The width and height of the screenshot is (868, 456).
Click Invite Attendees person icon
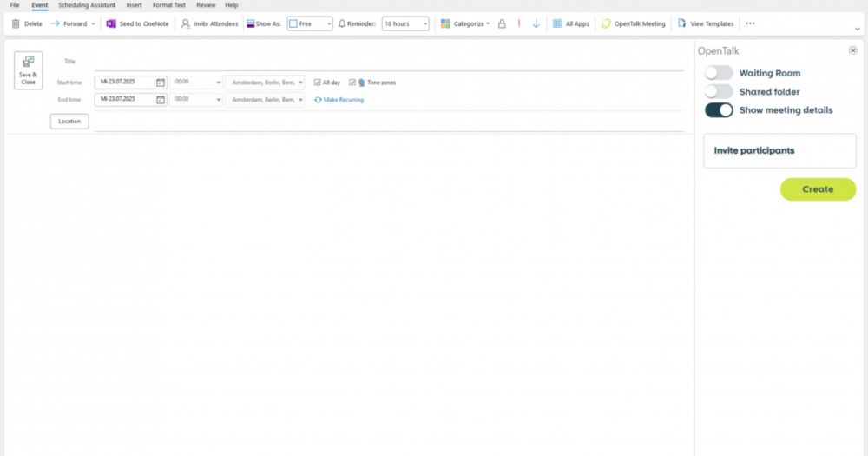[186, 23]
